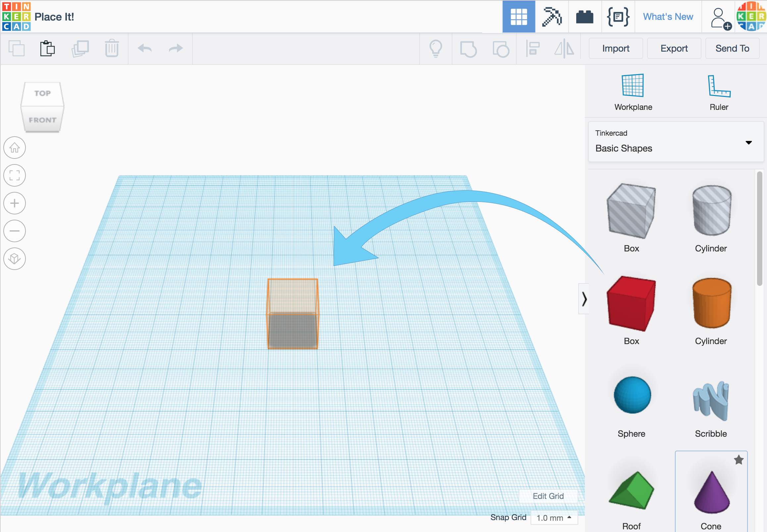Click the What's New menu item
767x532 pixels.
[x=667, y=16]
